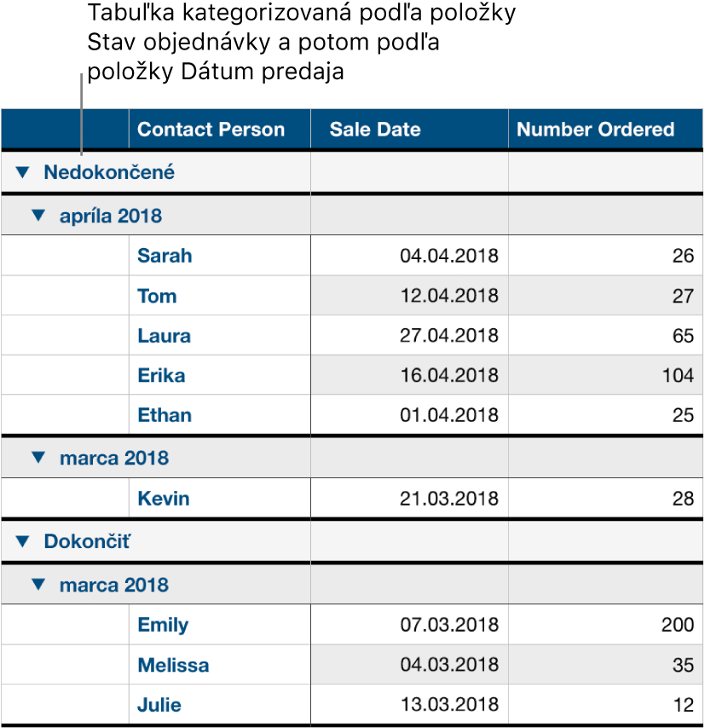Viewport: 705px width, 728px height.
Task: Select the contact name Sarah
Action: click(165, 256)
